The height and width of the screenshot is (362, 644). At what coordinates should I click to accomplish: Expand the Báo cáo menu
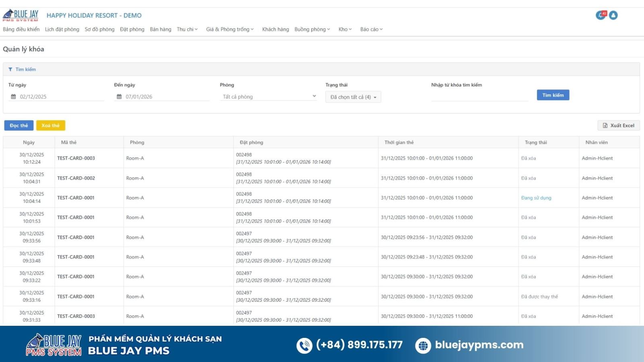point(371,29)
